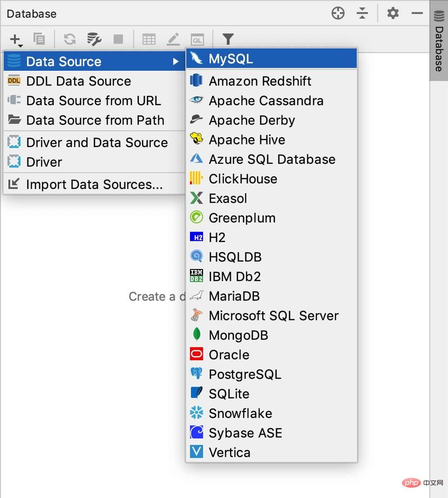
Task: Click the Collapse All icon in header
Action: [x=362, y=13]
